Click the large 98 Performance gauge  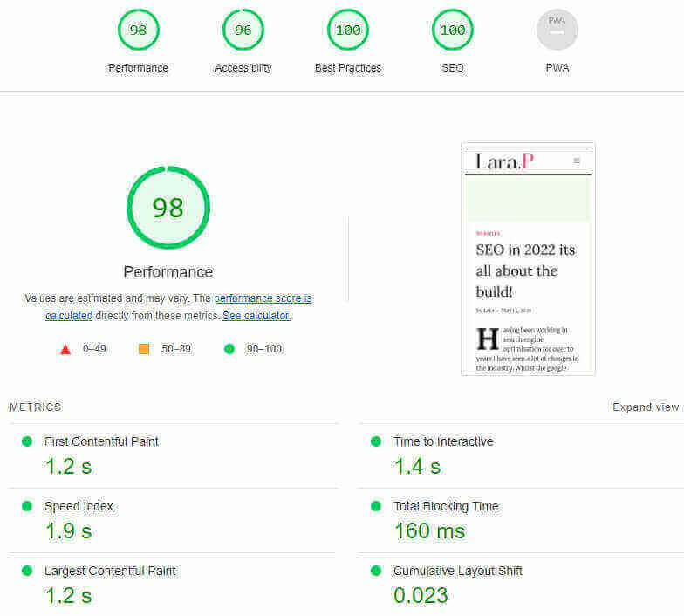point(168,208)
